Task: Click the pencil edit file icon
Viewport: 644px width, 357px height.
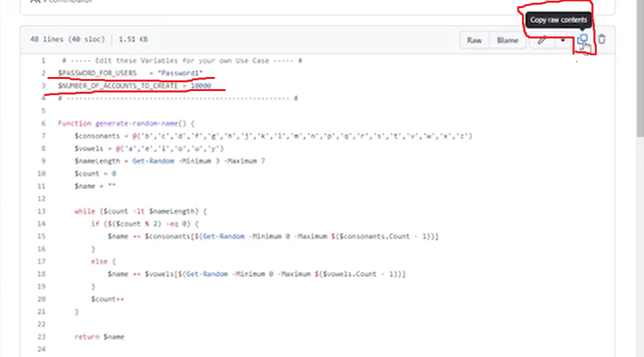Action: 542,40
